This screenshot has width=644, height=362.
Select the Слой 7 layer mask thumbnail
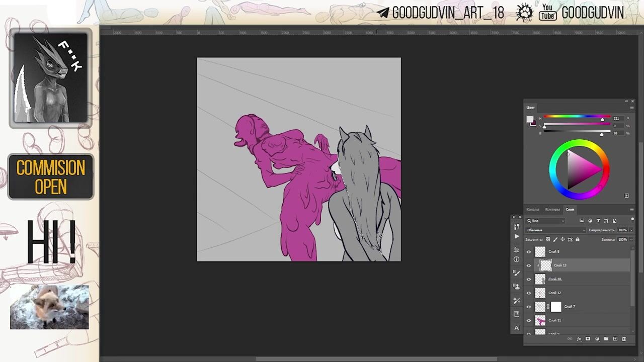click(x=556, y=307)
